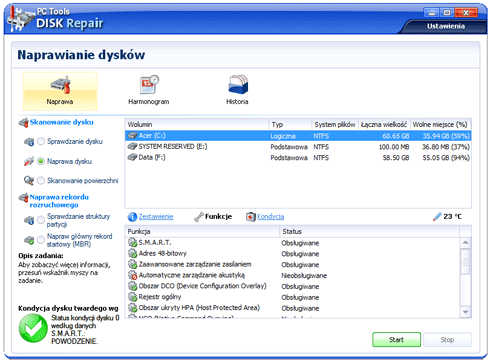The width and height of the screenshot is (490, 362).
Task: Click the S.M.A.R.T. feature status icon
Action: click(x=133, y=243)
